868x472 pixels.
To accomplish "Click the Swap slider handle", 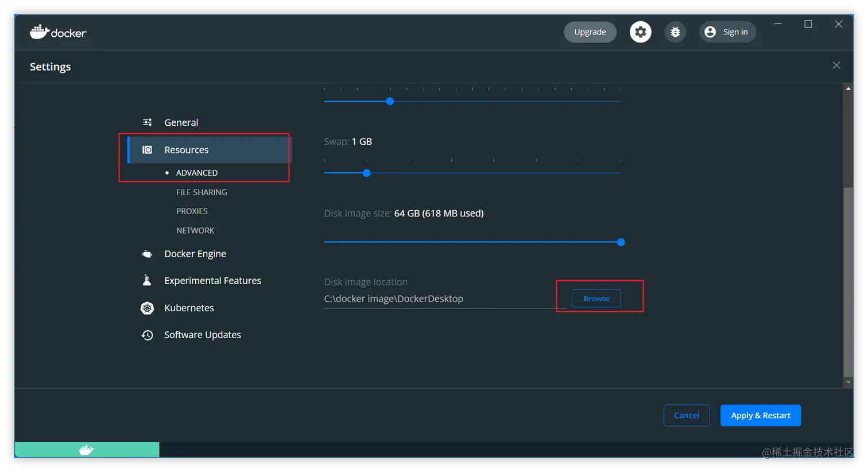I will (367, 173).
